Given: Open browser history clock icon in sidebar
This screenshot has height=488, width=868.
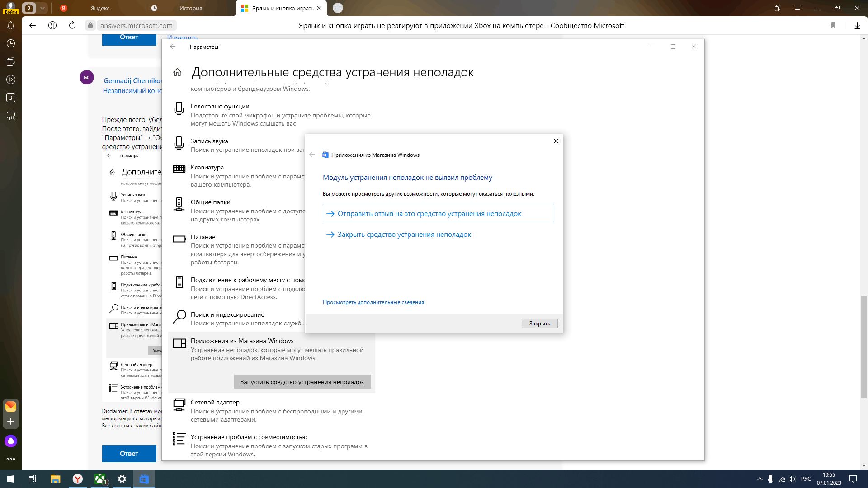Looking at the screenshot, I should pyautogui.click(x=11, y=43).
